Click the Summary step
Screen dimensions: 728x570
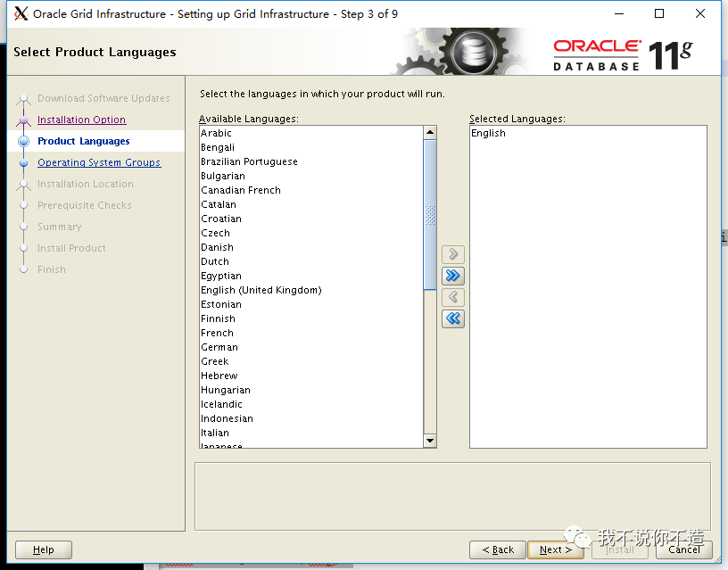point(60,227)
